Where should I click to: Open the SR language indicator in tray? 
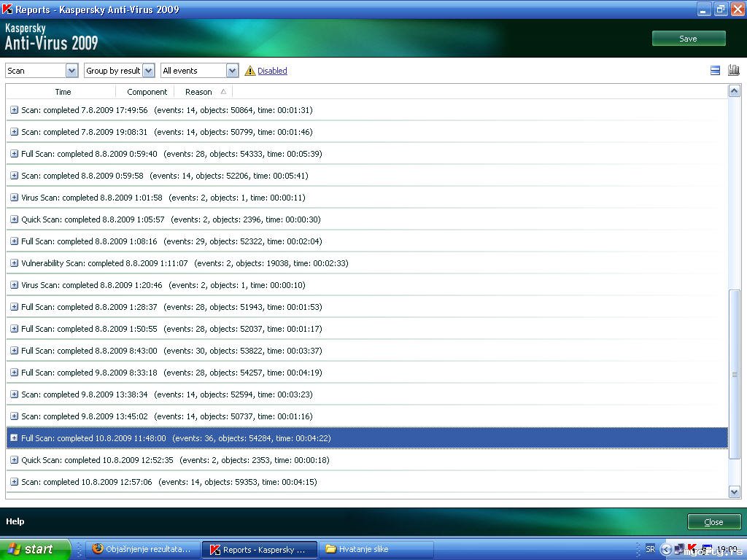coord(650,549)
